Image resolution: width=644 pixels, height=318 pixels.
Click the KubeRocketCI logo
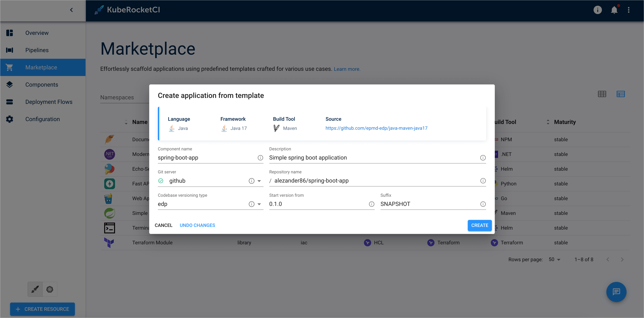coord(127,10)
